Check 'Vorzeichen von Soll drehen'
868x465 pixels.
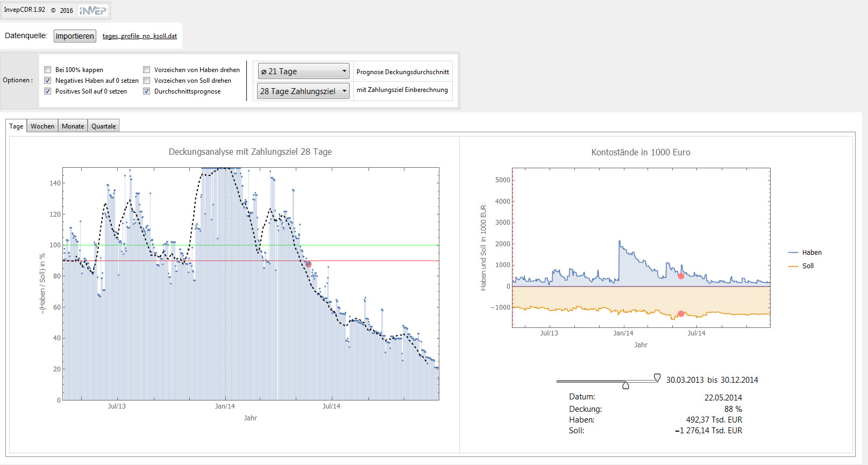click(x=146, y=81)
